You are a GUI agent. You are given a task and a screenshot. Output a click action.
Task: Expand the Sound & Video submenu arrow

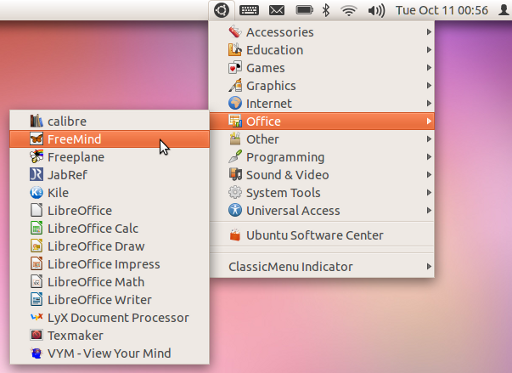429,175
